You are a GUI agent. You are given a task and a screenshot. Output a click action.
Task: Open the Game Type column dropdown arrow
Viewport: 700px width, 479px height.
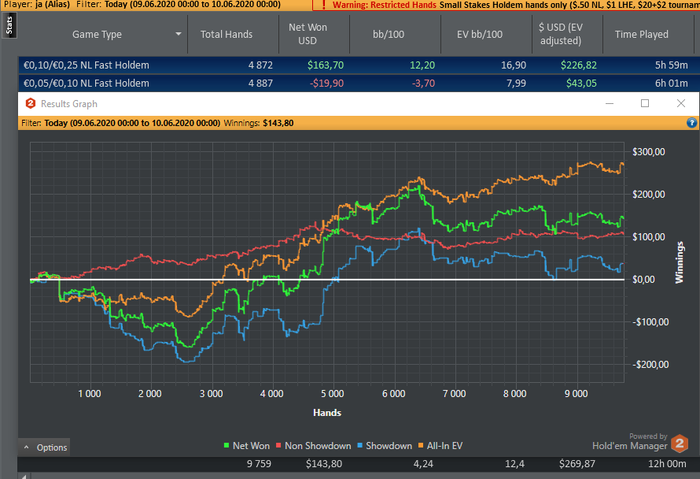(x=179, y=34)
